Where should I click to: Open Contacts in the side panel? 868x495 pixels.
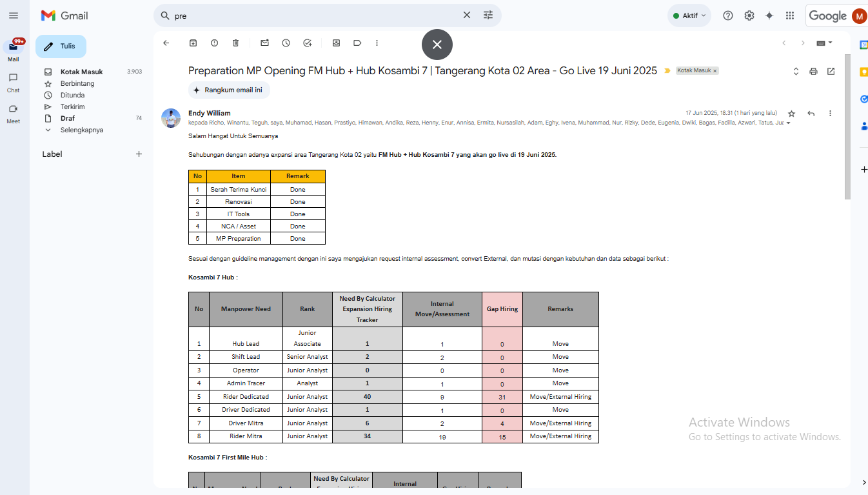pos(864,126)
